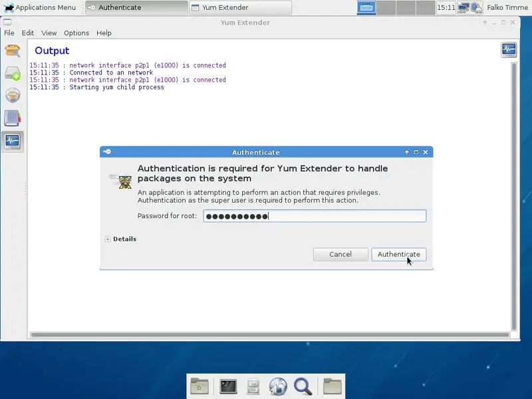Roll up the Authenticate dialog window
Viewport: 532px width, 399px height.
tap(406, 152)
